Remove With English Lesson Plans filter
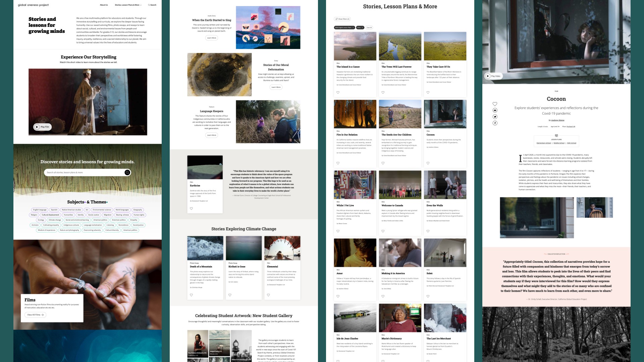This screenshot has height=362, width=644. click(x=353, y=27)
